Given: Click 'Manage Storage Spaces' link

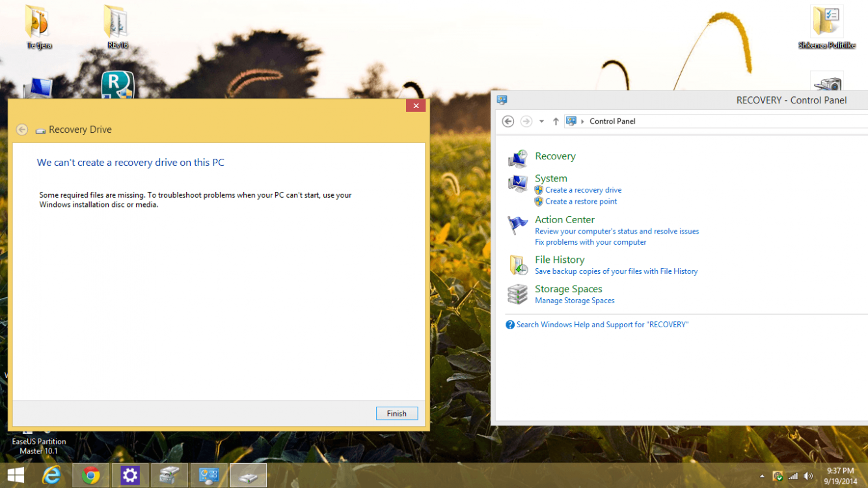Looking at the screenshot, I should pos(574,301).
